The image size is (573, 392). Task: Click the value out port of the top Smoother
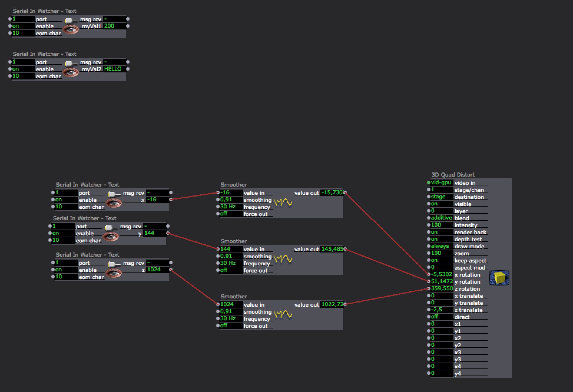point(345,192)
